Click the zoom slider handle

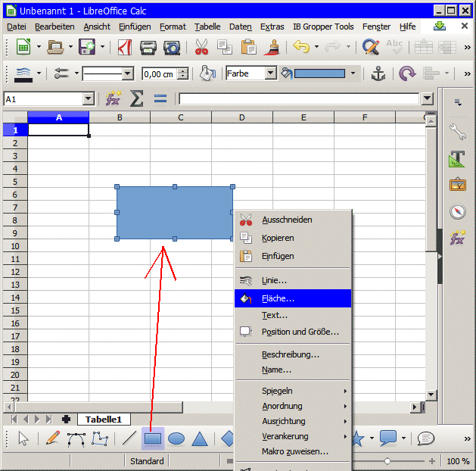387,461
